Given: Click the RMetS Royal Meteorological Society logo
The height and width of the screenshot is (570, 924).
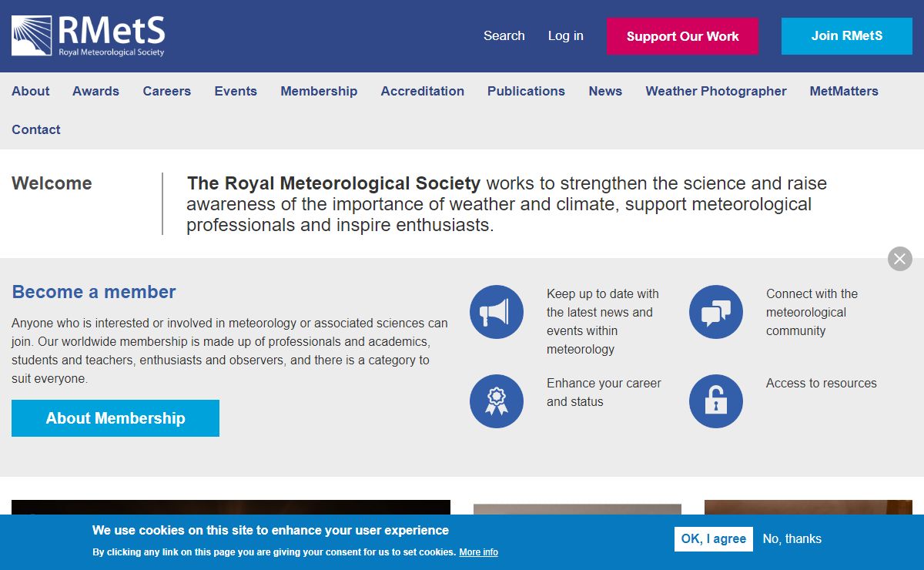Looking at the screenshot, I should (x=89, y=36).
